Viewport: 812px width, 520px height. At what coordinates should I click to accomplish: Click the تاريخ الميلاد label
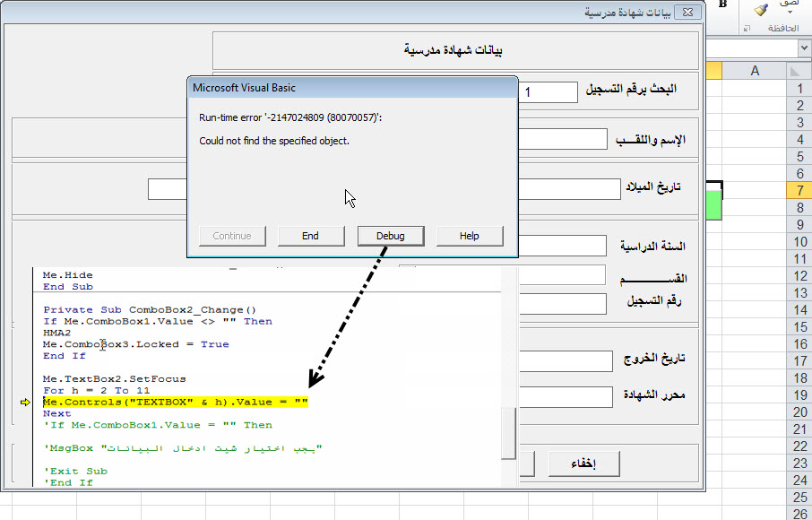[x=653, y=186]
